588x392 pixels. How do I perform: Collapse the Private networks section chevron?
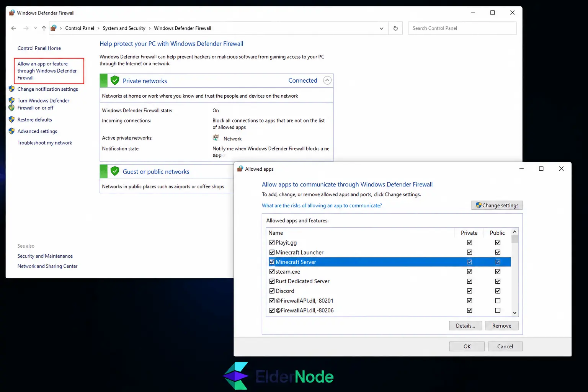(x=327, y=80)
